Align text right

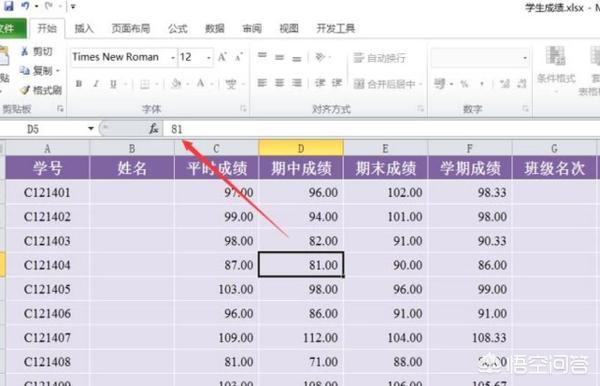click(x=297, y=83)
